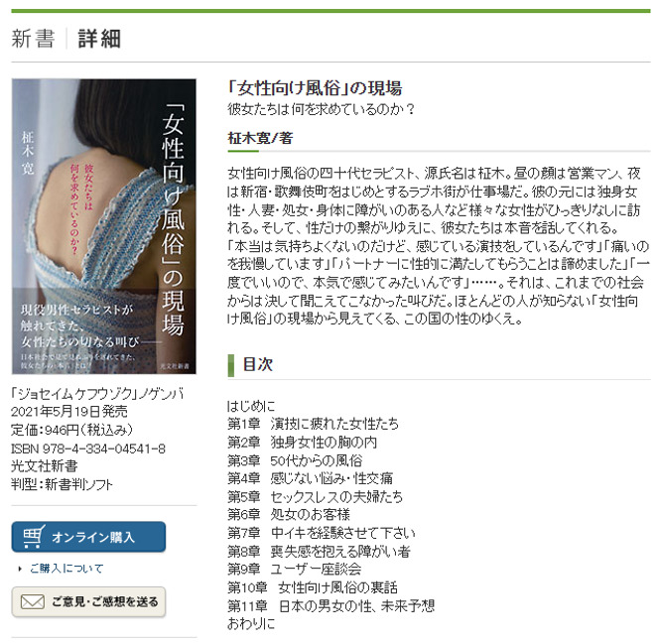Select the 新書 heading tab
The height and width of the screenshot is (644, 659).
pos(33,39)
